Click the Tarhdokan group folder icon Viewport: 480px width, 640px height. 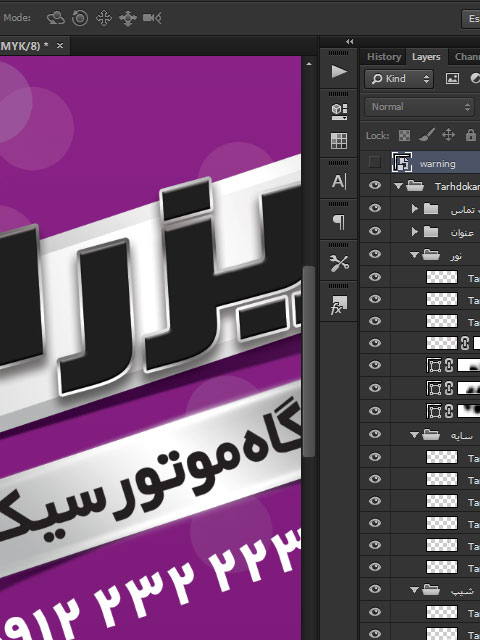pos(415,186)
